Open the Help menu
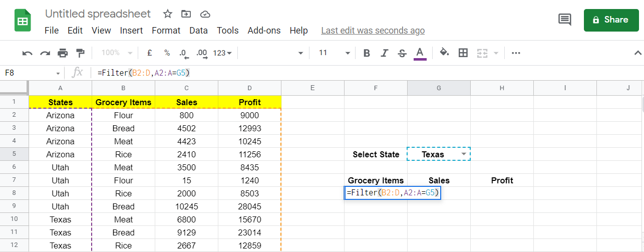Image resolution: width=644 pixels, height=252 pixels. point(298,31)
